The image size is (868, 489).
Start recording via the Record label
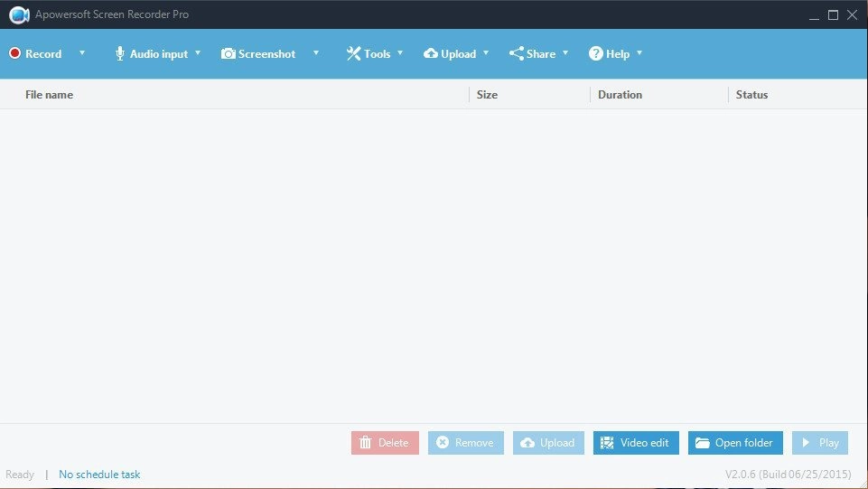click(x=43, y=53)
